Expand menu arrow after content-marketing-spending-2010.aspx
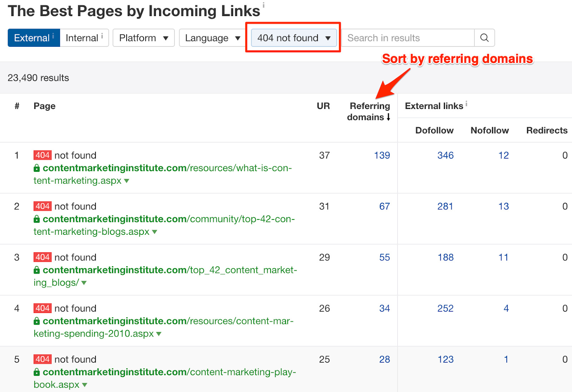572x392 pixels. click(159, 334)
